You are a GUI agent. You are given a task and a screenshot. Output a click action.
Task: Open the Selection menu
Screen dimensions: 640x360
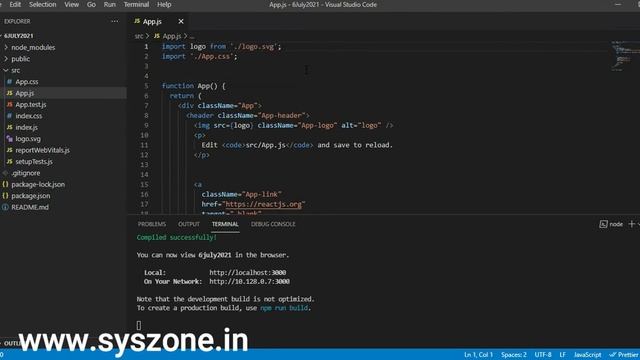tap(42, 4)
